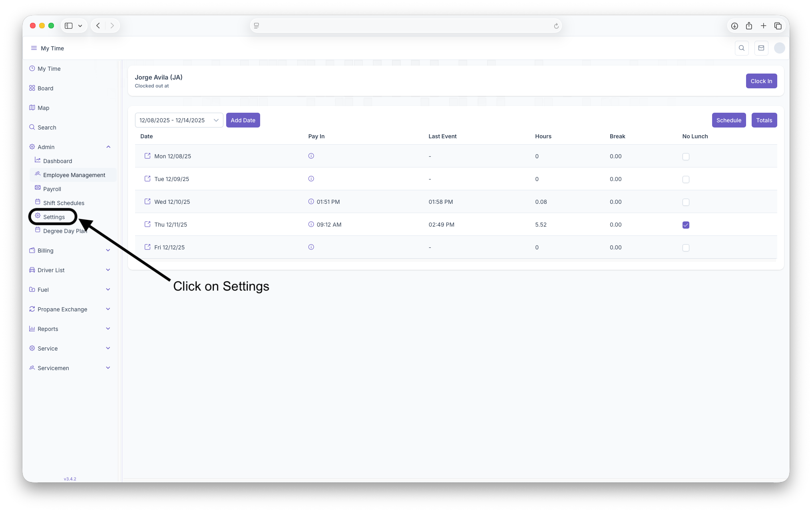
Task: Click browser share icon in toolbar
Action: (x=749, y=26)
